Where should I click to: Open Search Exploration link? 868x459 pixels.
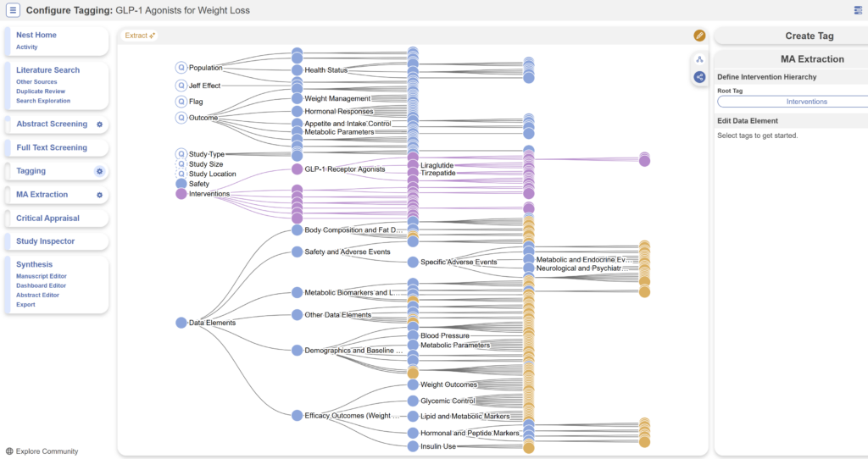[x=43, y=101]
